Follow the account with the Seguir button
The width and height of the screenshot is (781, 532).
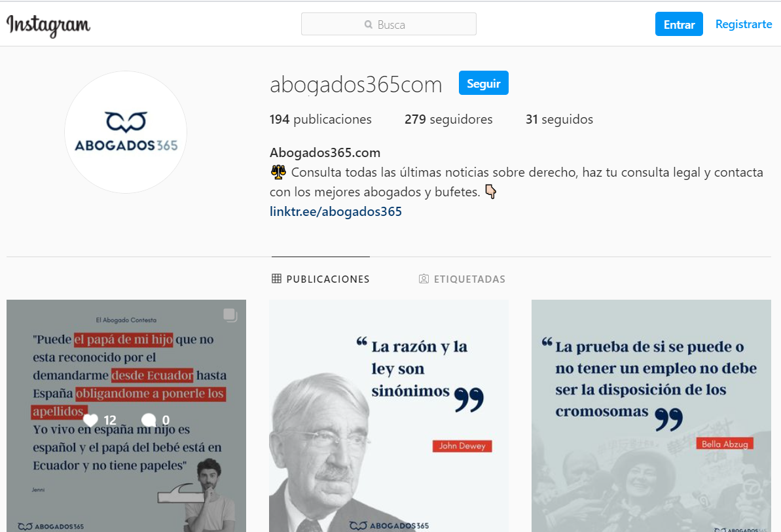tap(484, 83)
